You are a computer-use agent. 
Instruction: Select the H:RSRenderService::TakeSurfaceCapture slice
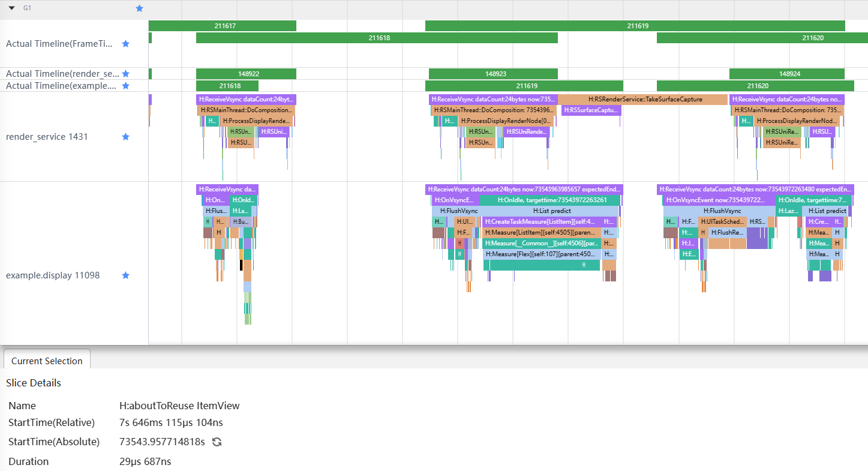642,100
